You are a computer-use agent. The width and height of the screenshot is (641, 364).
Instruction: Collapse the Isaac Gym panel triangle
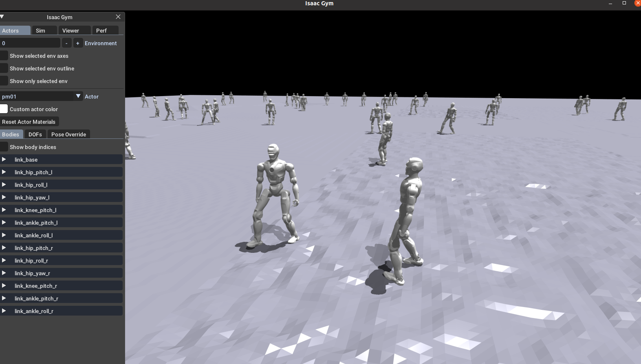tap(2, 17)
